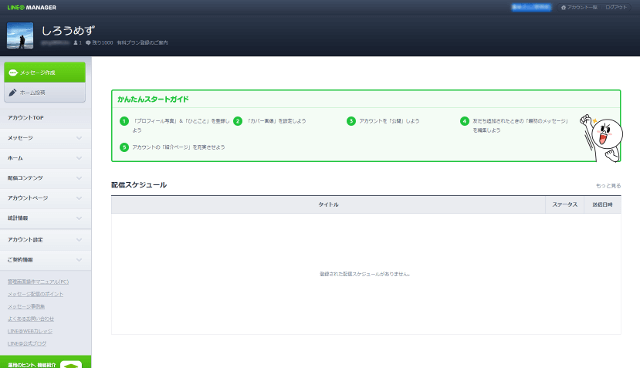This screenshot has height=368, width=640.
Task: Expand the アカウントページ chevron arrow
Action: [79, 198]
